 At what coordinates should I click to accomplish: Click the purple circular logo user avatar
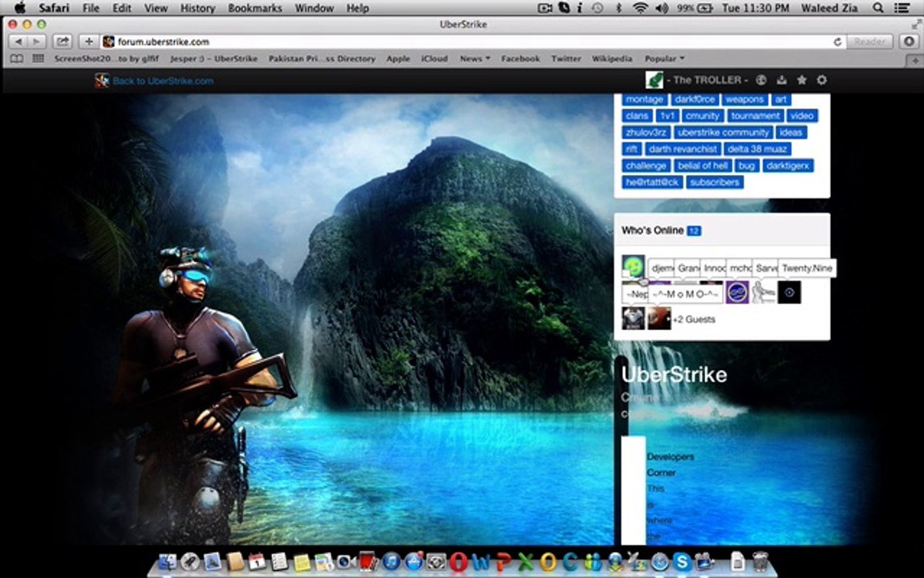point(737,292)
